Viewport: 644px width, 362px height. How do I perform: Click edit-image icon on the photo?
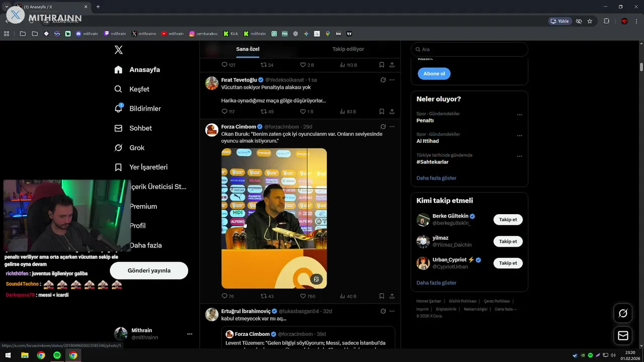coord(316,279)
